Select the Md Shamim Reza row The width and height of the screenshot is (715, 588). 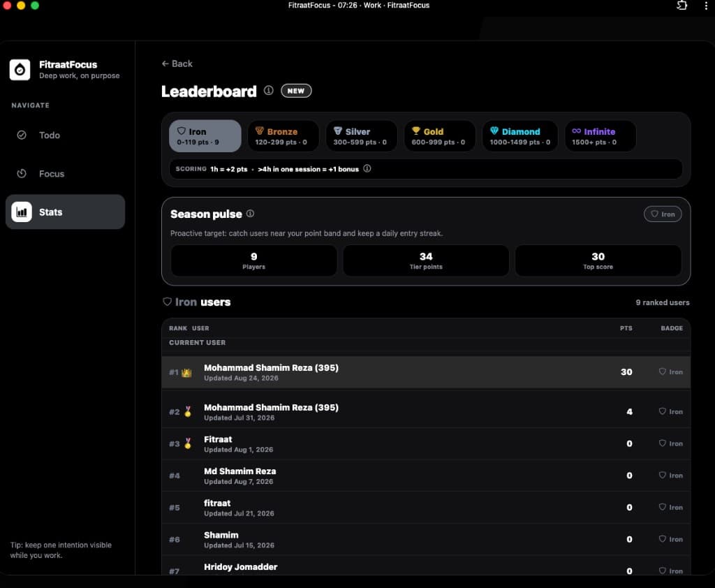click(426, 476)
